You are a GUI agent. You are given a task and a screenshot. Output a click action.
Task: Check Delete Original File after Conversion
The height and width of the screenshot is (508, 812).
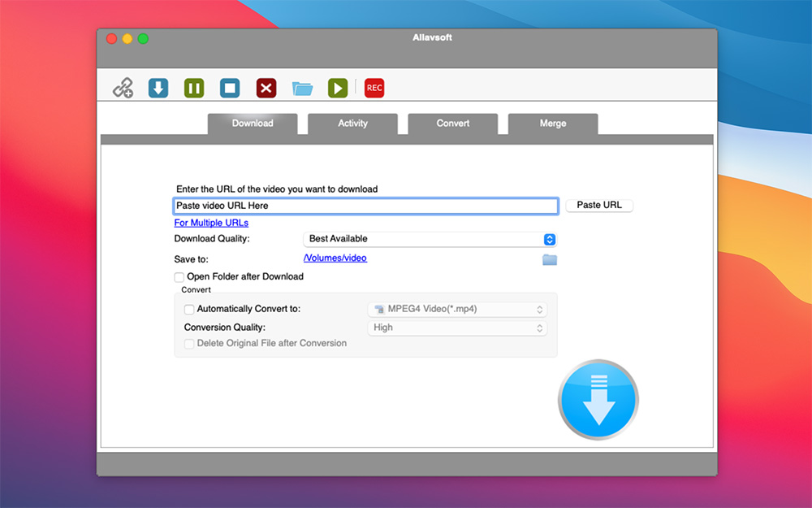pyautogui.click(x=189, y=344)
